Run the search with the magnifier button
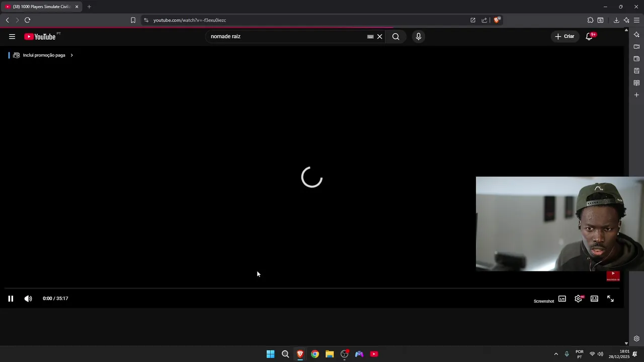The height and width of the screenshot is (362, 644). click(x=395, y=36)
